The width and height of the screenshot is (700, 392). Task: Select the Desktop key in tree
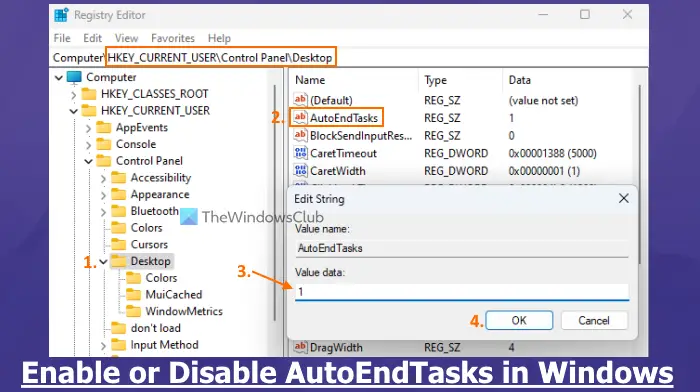[150, 261]
